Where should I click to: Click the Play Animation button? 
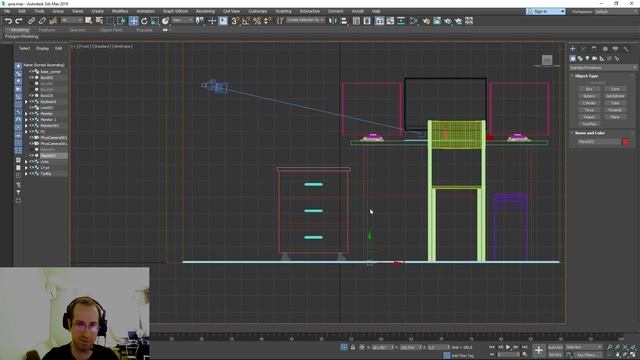[x=508, y=347]
